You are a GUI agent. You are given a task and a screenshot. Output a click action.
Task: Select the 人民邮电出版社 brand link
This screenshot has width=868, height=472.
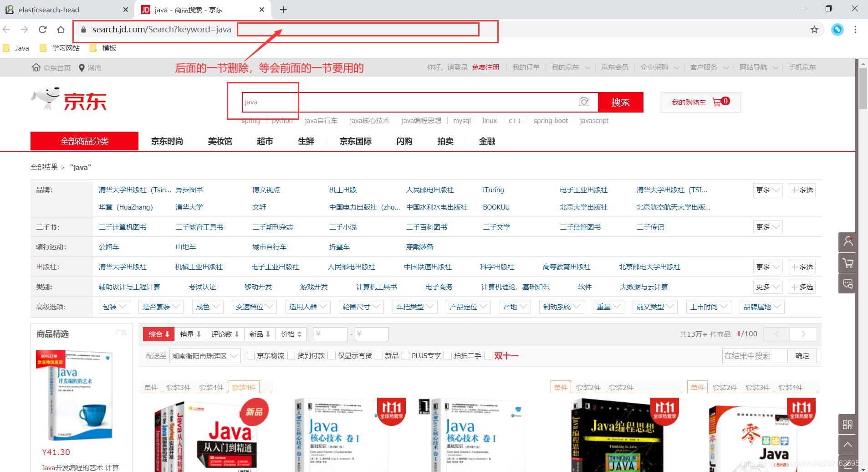point(430,190)
